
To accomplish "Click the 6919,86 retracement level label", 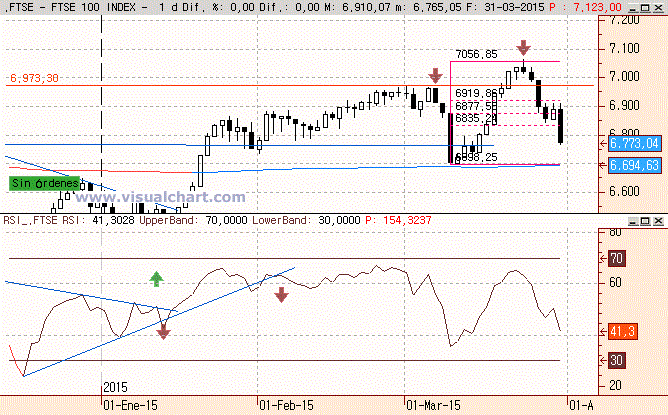I will [x=476, y=93].
